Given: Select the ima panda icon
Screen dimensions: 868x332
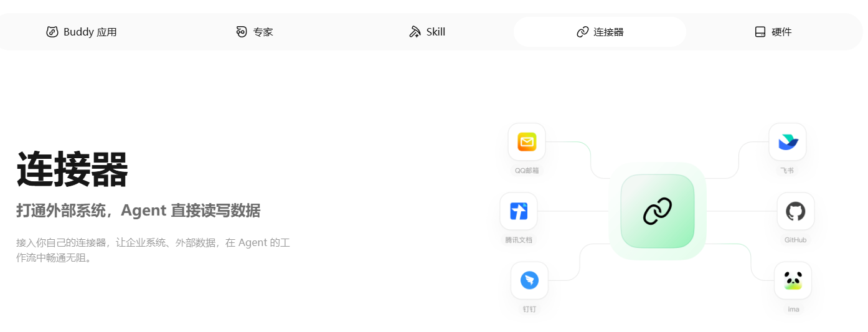Looking at the screenshot, I should [793, 280].
